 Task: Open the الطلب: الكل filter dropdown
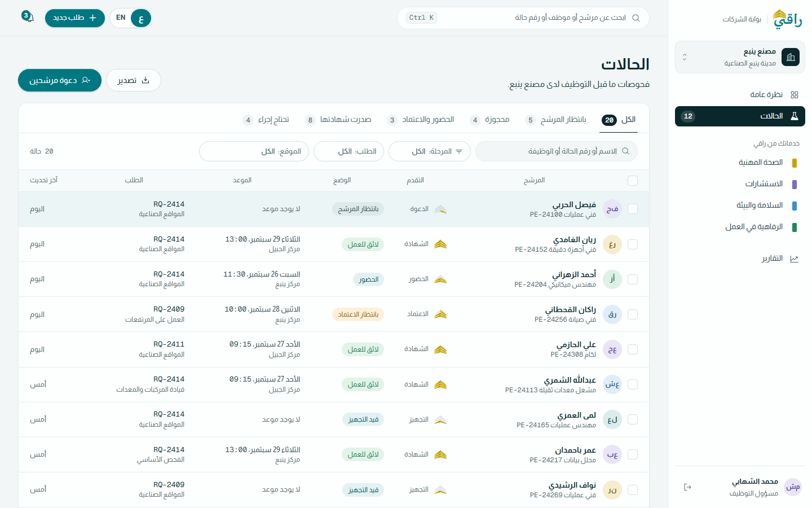pyautogui.click(x=348, y=151)
